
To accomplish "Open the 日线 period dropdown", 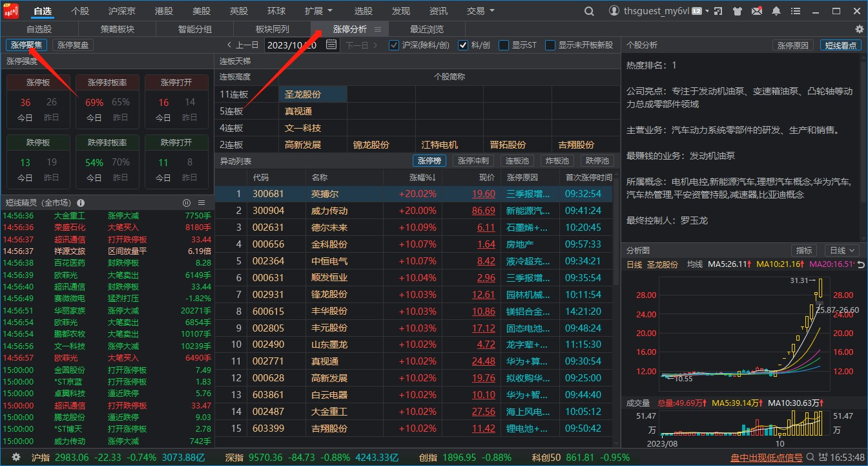I will 843,250.
